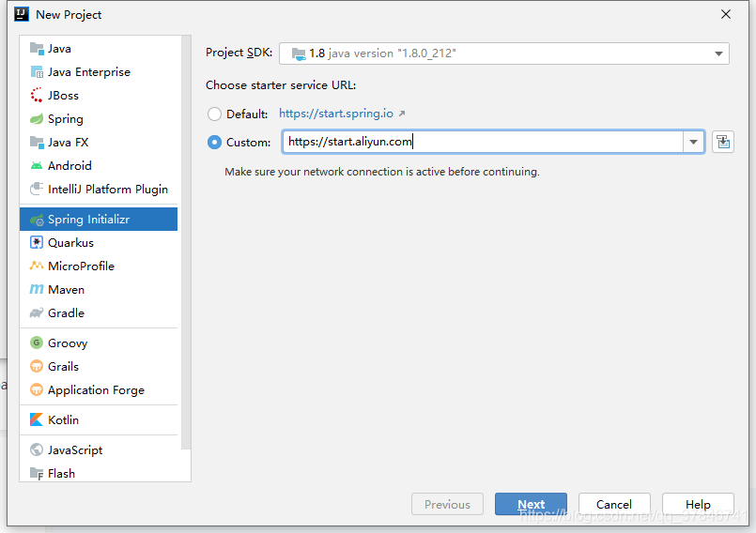This screenshot has width=756, height=533.
Task: Choose the Maven project icon
Action: point(37,290)
